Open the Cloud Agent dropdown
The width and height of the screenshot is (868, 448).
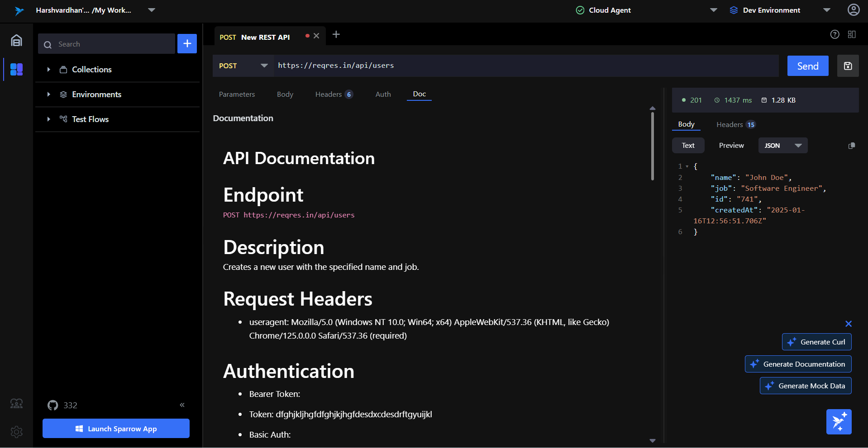tap(713, 10)
